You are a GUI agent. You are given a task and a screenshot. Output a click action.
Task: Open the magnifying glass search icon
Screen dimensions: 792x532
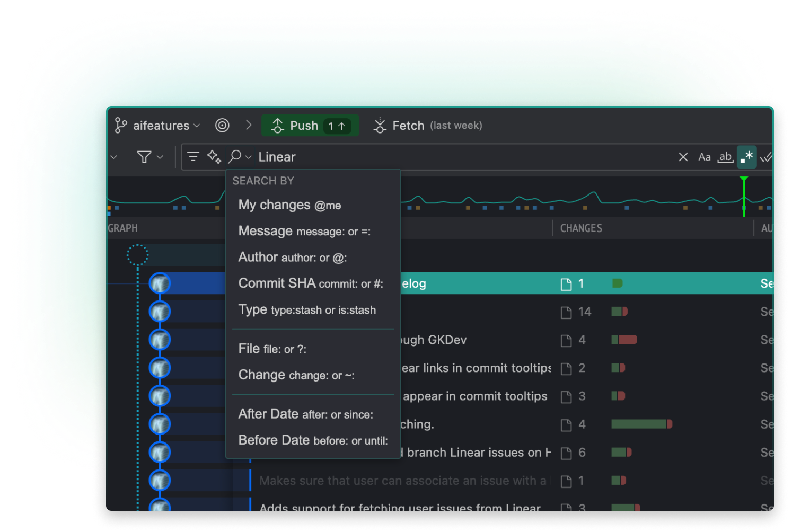point(234,157)
